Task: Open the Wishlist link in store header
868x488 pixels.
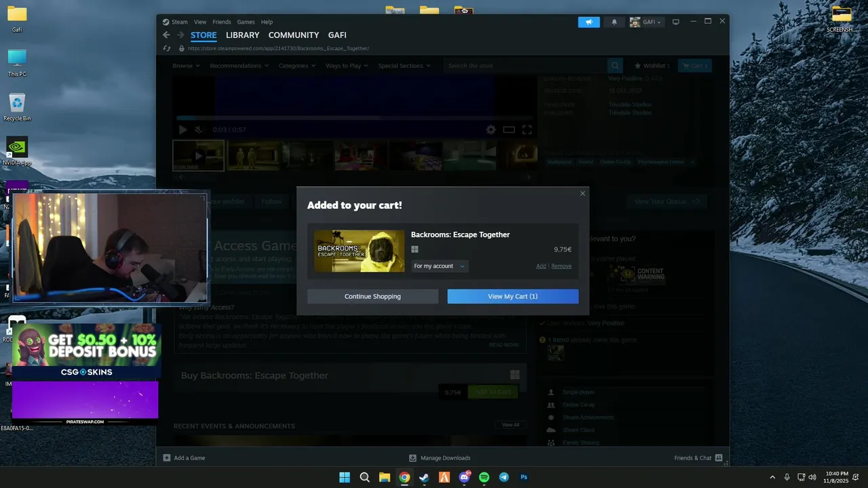Action: pyautogui.click(x=652, y=66)
